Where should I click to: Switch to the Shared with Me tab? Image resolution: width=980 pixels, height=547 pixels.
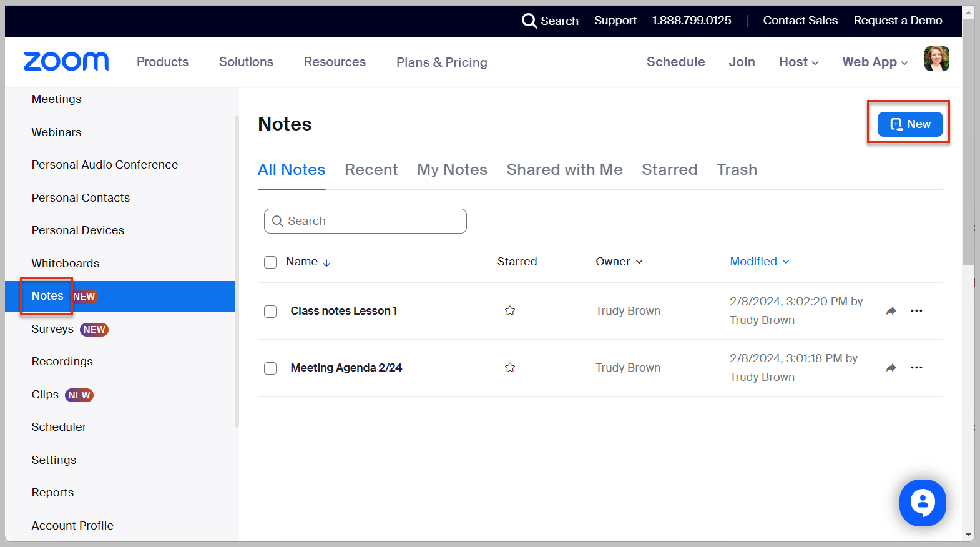[565, 170]
